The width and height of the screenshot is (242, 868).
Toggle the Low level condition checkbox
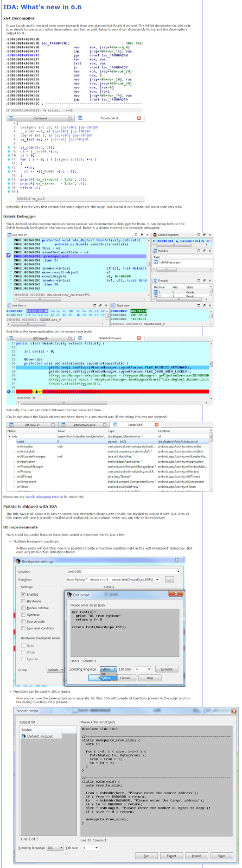pos(24,628)
